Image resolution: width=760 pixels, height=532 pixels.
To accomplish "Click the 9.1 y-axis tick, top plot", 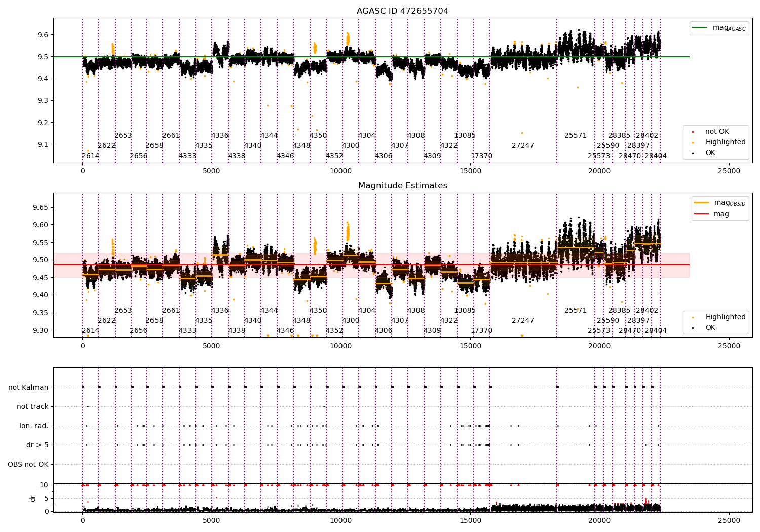I will point(43,144).
